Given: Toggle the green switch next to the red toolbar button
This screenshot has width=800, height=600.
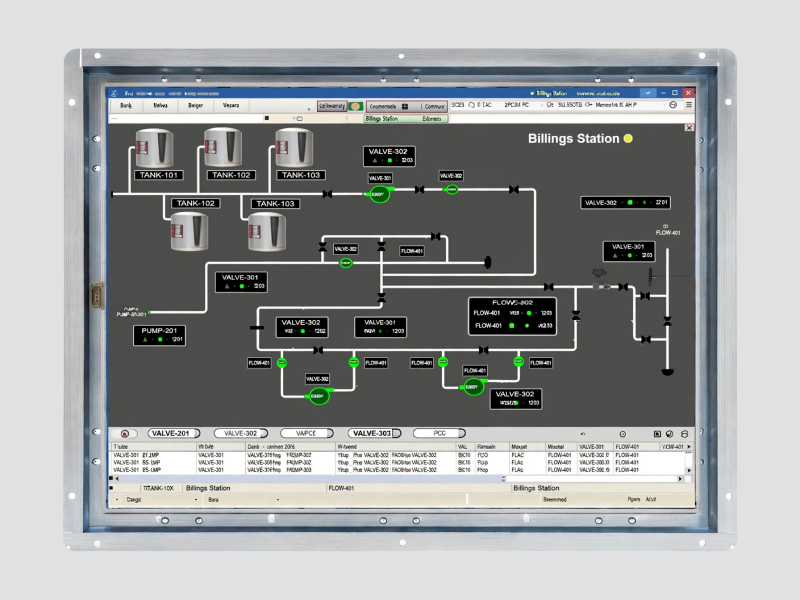Looking at the screenshot, I should point(356,106).
